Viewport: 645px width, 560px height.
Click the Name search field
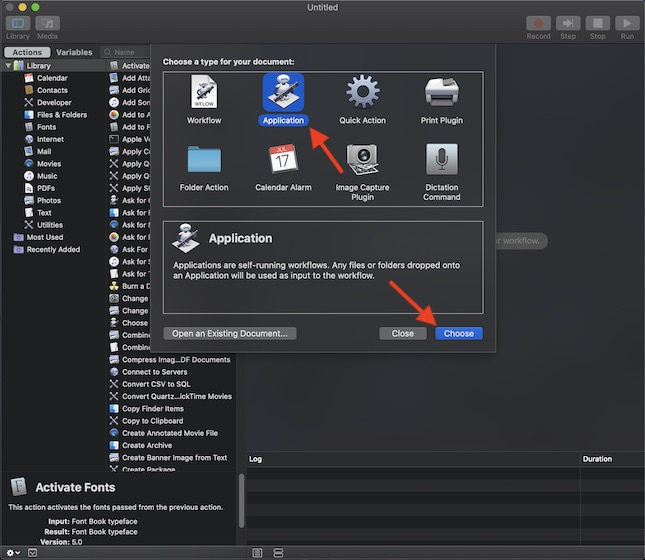pos(130,52)
